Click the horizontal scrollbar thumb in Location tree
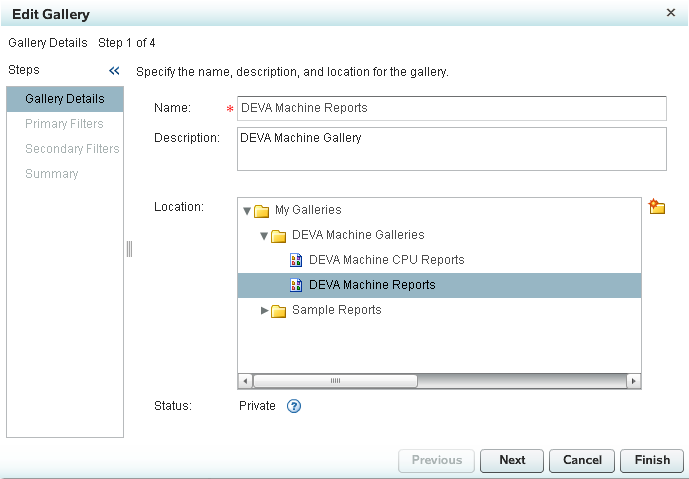Image resolution: width=689 pixels, height=479 pixels. pyautogui.click(x=335, y=381)
